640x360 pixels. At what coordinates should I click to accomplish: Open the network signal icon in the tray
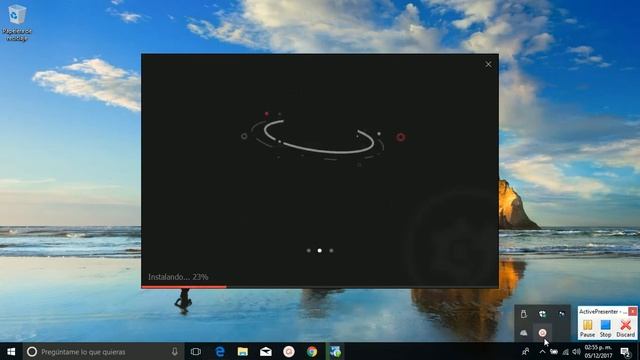click(565, 351)
